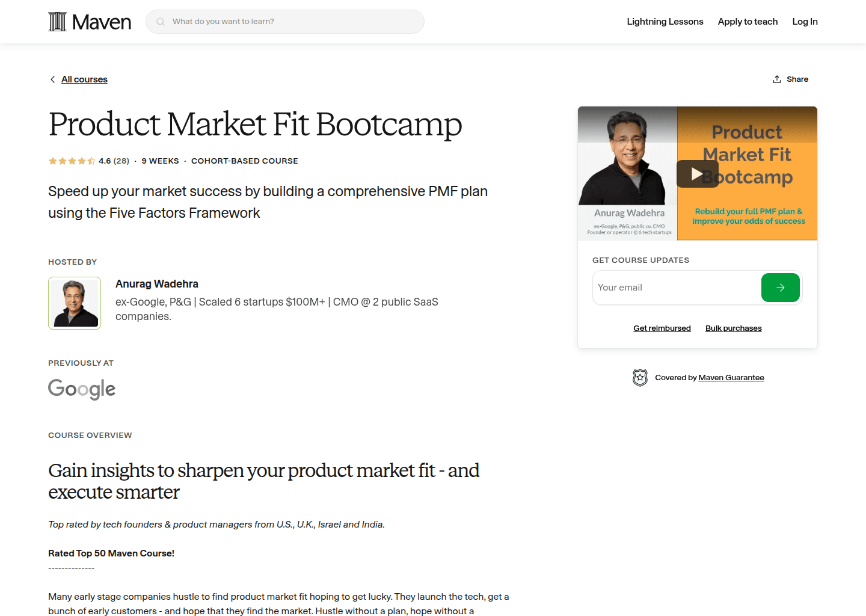Click the Get reimbursed link
This screenshot has height=616, width=866.
pos(662,328)
